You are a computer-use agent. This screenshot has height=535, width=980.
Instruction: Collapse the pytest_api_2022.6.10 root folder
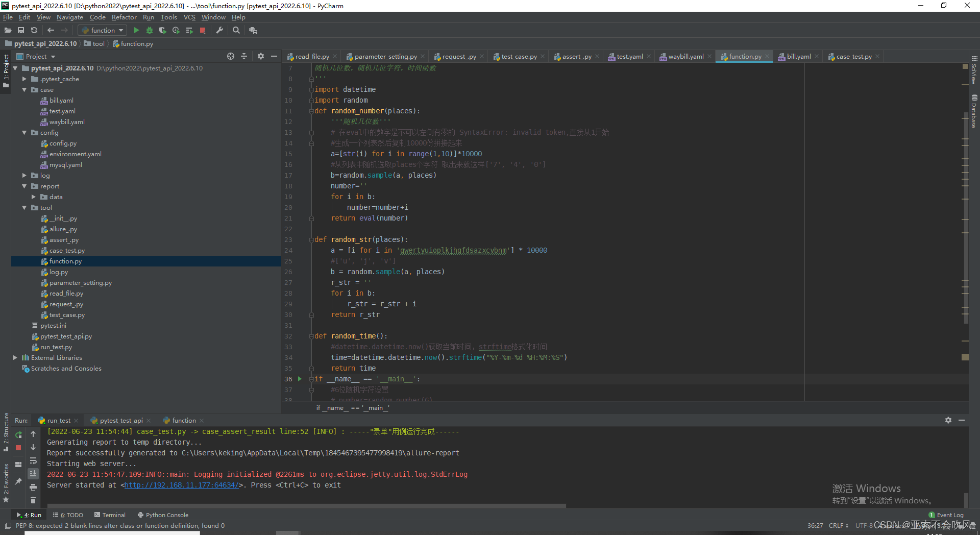[x=15, y=68]
